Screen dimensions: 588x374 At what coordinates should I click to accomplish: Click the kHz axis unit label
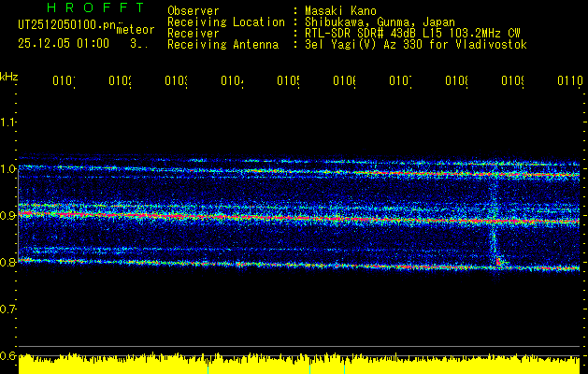coord(9,75)
